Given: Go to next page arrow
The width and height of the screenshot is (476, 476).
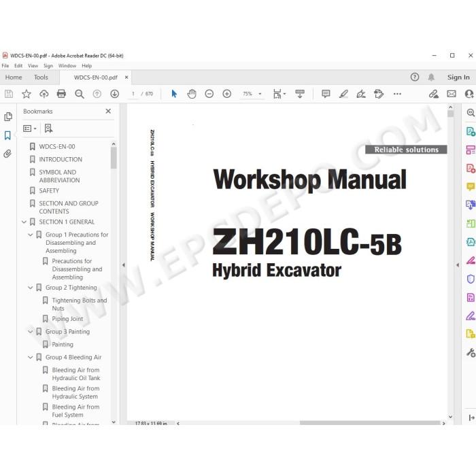Looking at the screenshot, I should click(114, 94).
